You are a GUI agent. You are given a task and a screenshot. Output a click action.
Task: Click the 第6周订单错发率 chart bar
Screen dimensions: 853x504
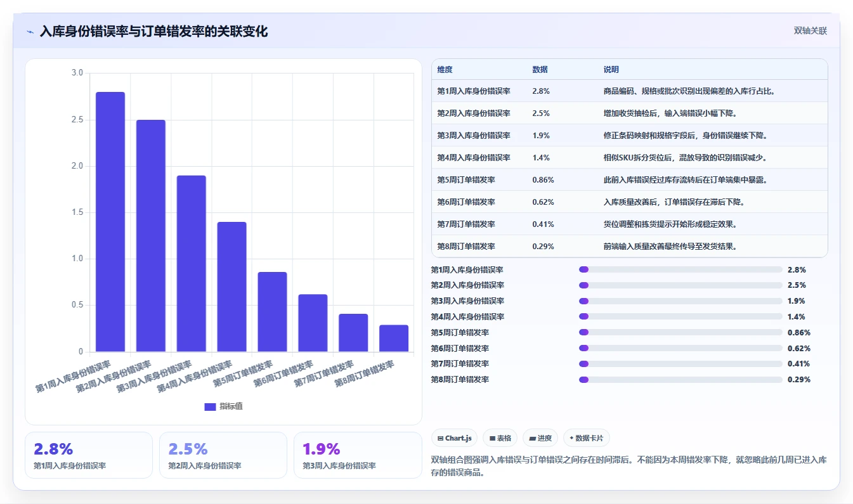[313, 323]
